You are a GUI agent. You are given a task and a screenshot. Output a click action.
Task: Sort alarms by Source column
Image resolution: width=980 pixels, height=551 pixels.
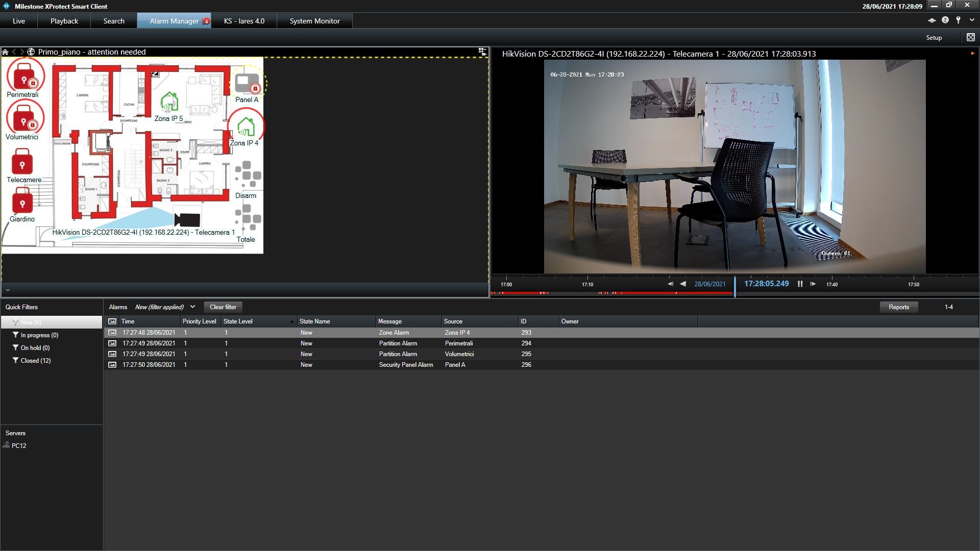tap(480, 321)
